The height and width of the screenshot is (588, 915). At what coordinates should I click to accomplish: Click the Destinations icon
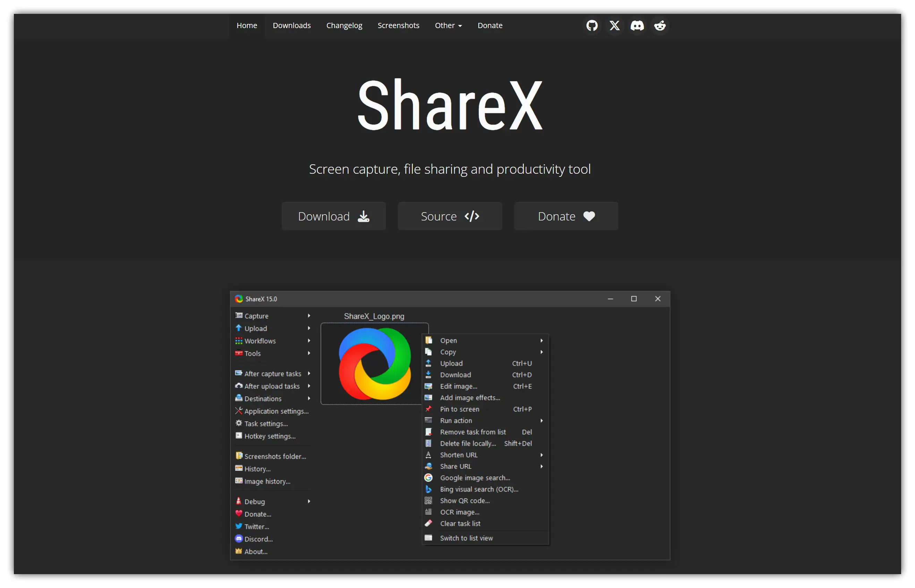[x=239, y=398]
